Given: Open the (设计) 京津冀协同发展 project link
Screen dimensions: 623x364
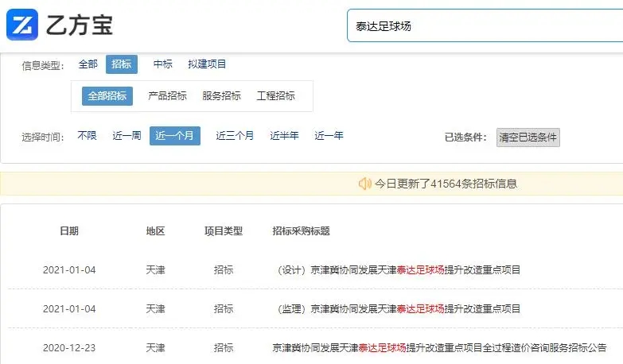Looking at the screenshot, I should pos(397,270).
